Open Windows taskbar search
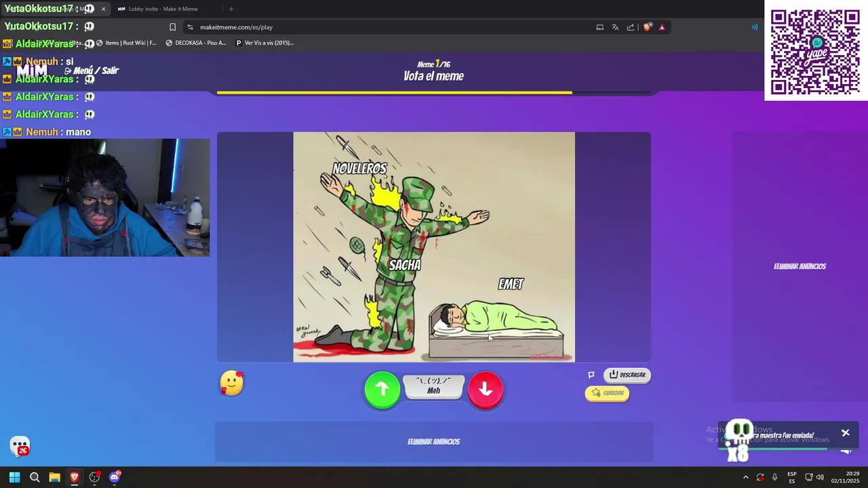Screen dimensions: 868x488 point(35,477)
